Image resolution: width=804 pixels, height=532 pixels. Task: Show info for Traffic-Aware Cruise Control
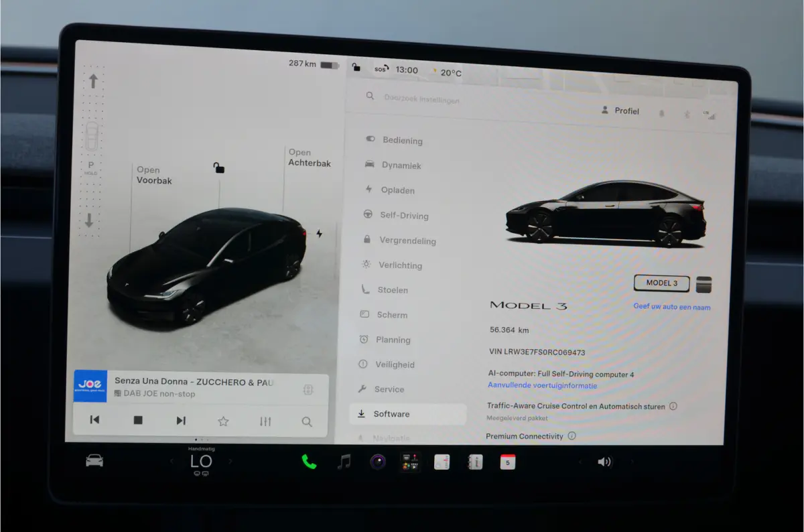(x=673, y=406)
